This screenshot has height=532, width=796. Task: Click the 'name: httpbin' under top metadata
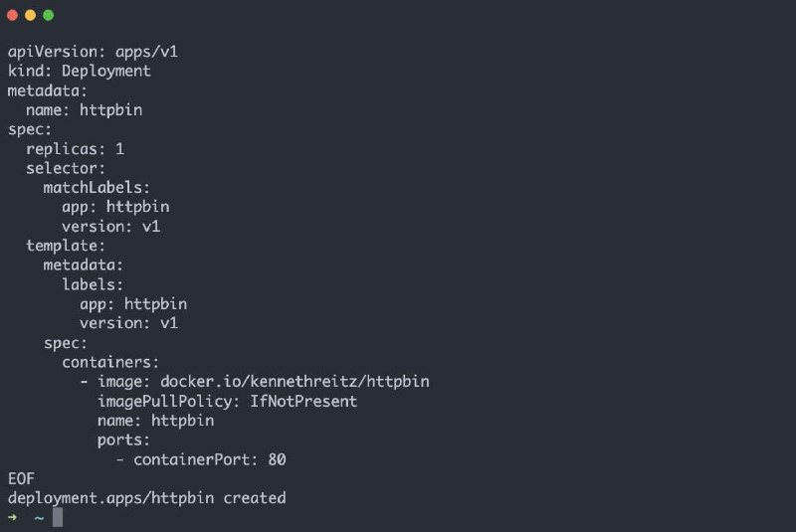pos(84,110)
